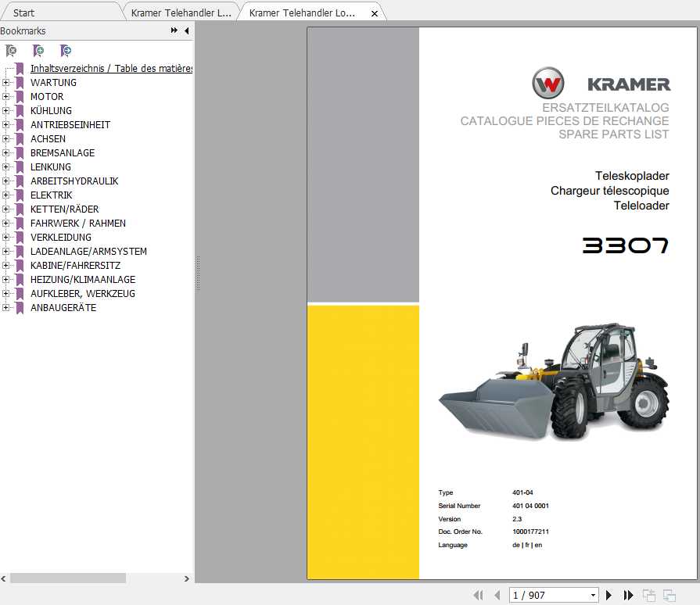Screen dimensions: 700x605
Task: Expand the ARBEITSHYDRAULIK bookmark
Action: pyautogui.click(x=5, y=181)
